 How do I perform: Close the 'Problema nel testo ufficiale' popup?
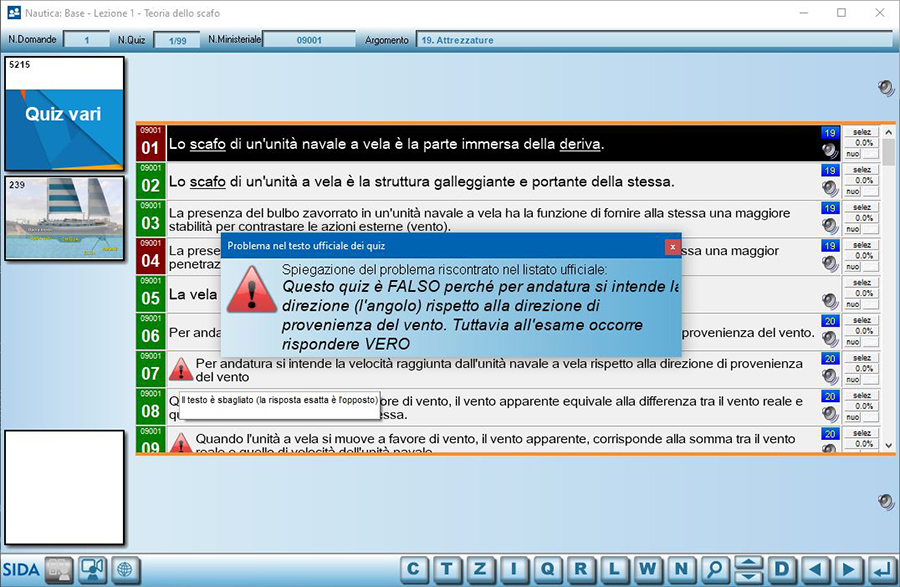673,245
